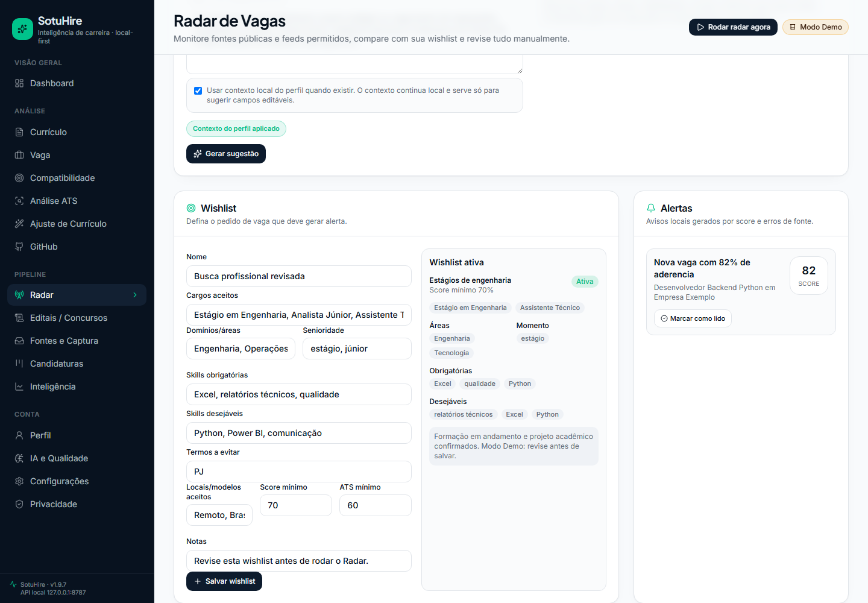
Task: Click the Score mínimo field
Action: click(296, 505)
